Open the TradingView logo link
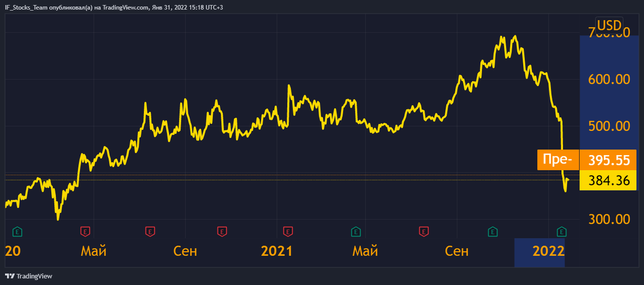 (30, 276)
